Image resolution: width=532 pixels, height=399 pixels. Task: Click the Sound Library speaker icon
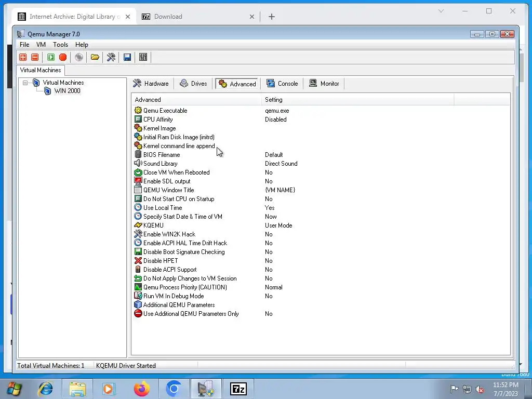pyautogui.click(x=138, y=163)
